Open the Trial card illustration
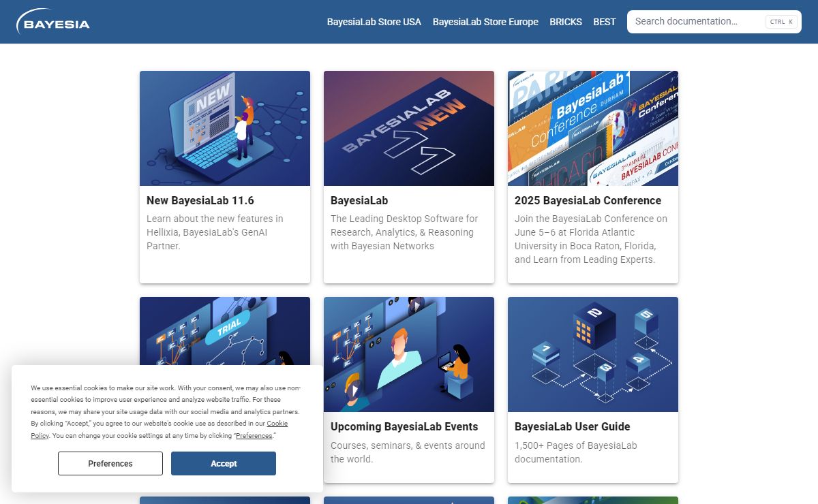 click(x=225, y=330)
